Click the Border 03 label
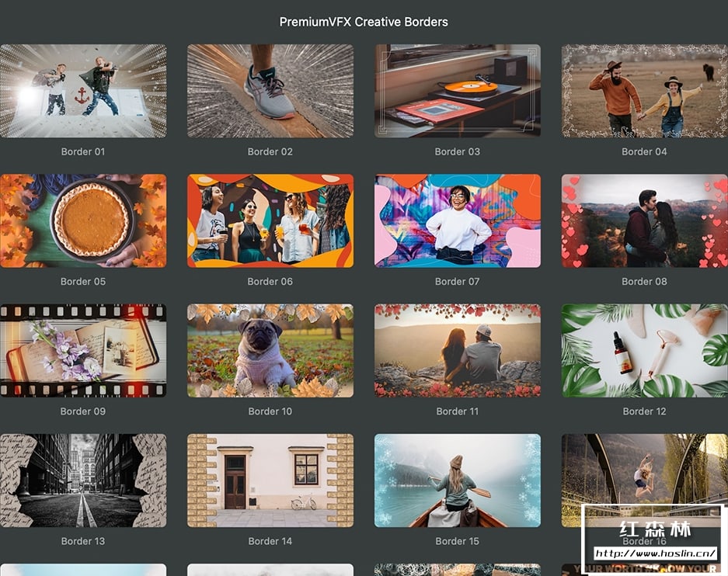This screenshot has height=576, width=728. click(x=458, y=151)
